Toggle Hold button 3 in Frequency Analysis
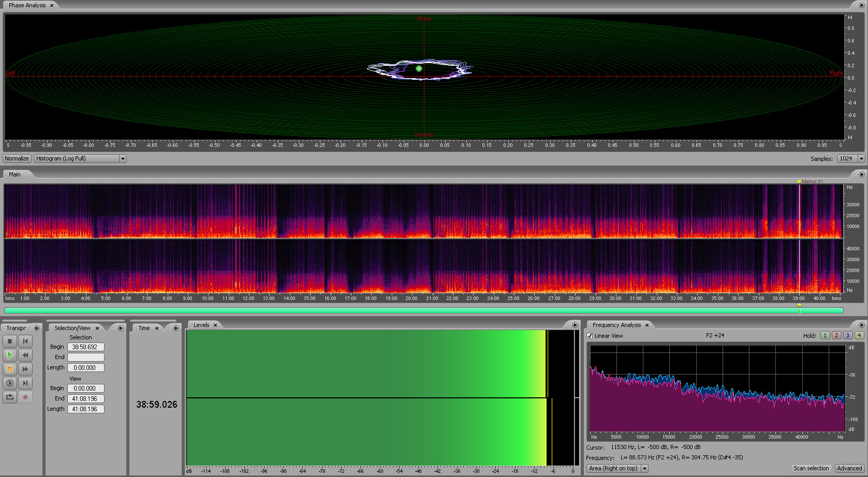This screenshot has height=477, width=868. point(847,335)
